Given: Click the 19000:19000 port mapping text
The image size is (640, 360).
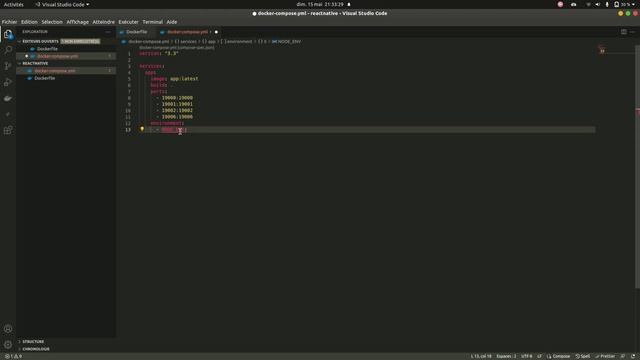Looking at the screenshot, I should 177,98.
